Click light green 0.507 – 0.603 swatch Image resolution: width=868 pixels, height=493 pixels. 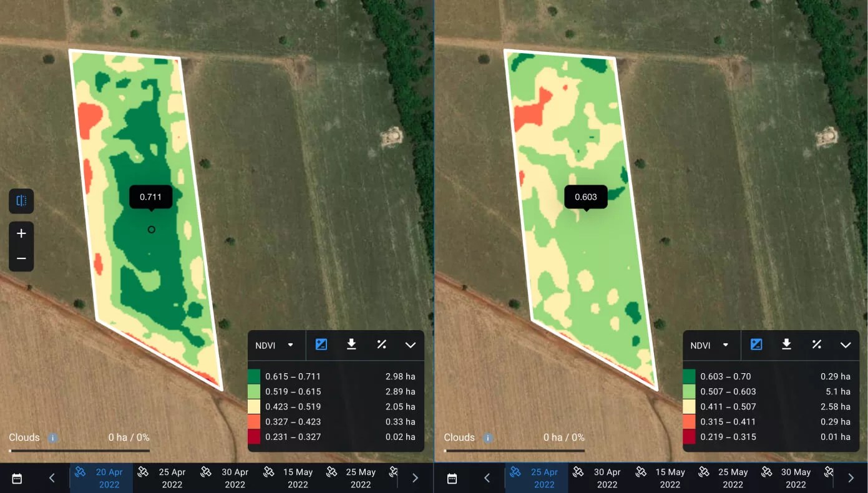click(x=689, y=391)
